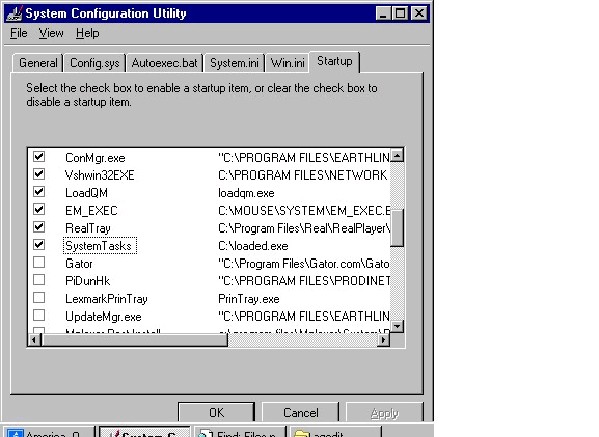Select the UpdateMgr.exe entry name
599x437 pixels.
click(x=103, y=317)
